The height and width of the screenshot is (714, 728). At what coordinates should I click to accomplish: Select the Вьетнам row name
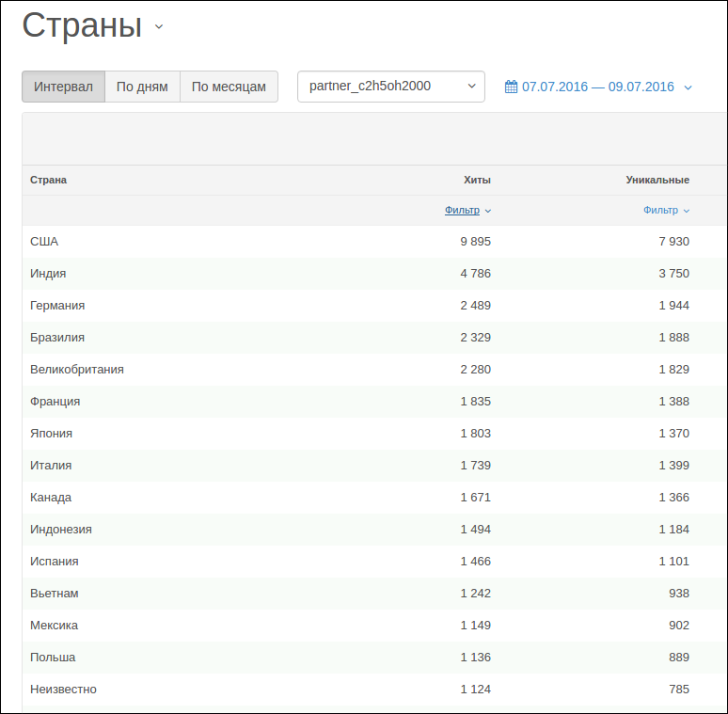[x=54, y=594]
